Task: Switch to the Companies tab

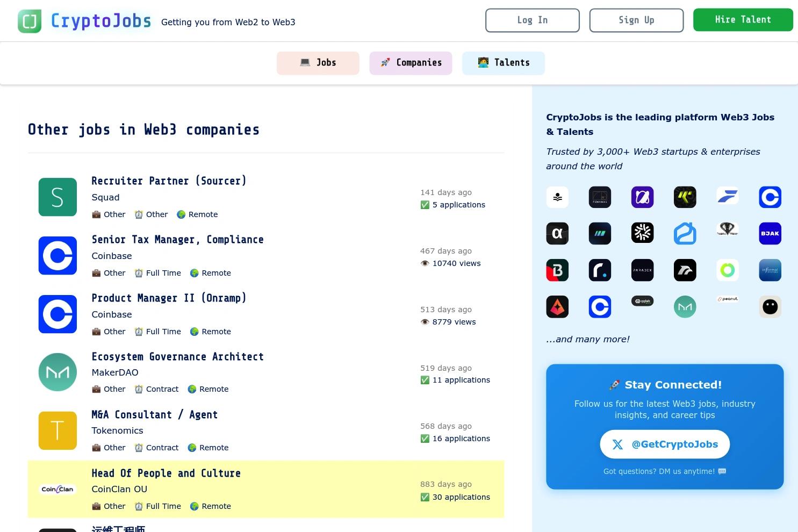Action: click(411, 63)
